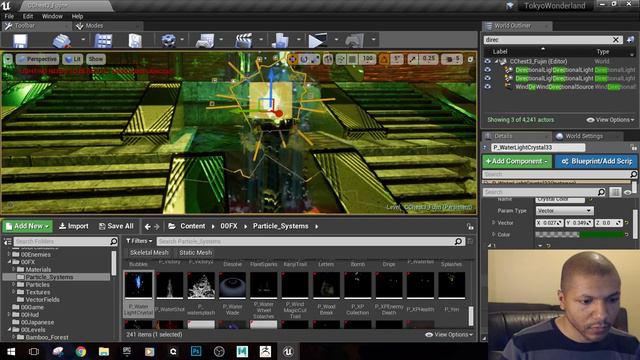Toggle world/local coordinate system icon
This screenshot has height=360, width=640.
point(328,60)
